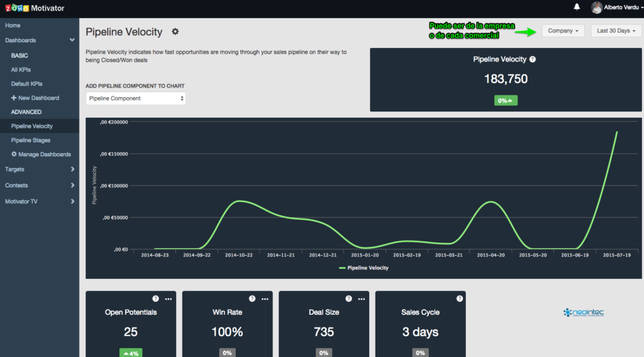
Task: Show help for Sales Cycle card
Action: (x=459, y=298)
